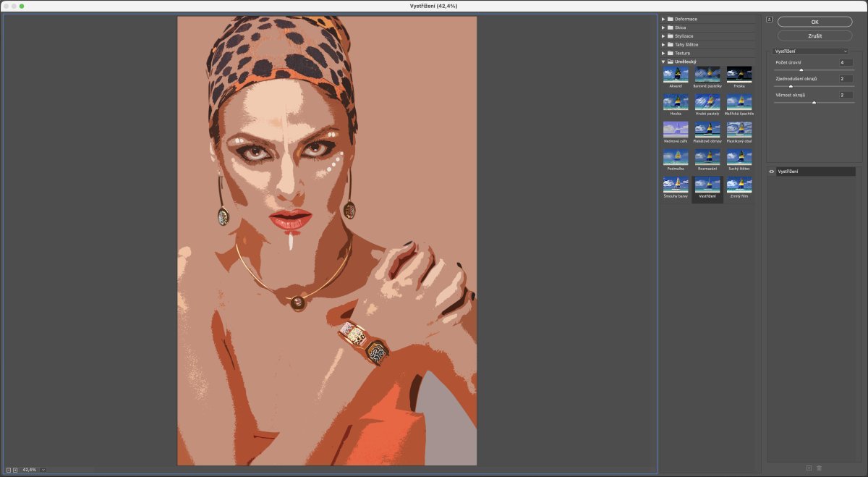Select the Suchý štětec filter thumbnail
The width and height of the screenshot is (868, 477).
point(739,156)
